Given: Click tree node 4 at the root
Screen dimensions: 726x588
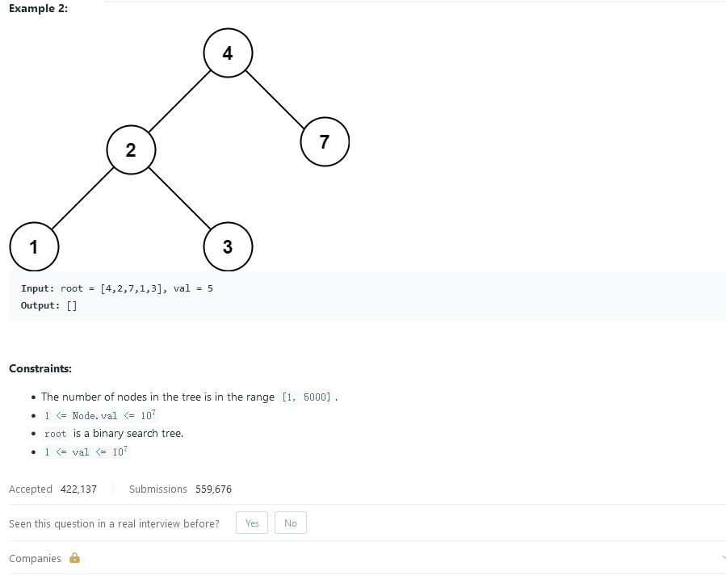Looking at the screenshot, I should click(x=228, y=52).
